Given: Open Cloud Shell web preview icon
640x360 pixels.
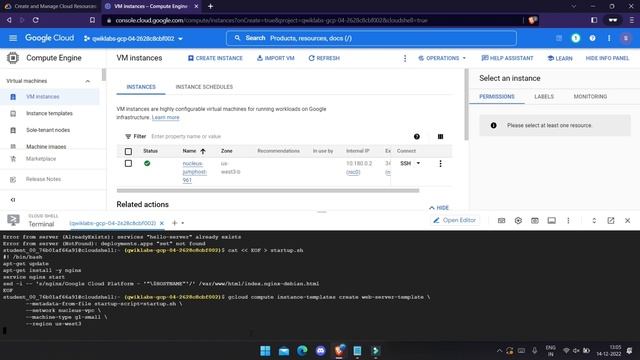Looking at the screenshot, I should [535, 220].
